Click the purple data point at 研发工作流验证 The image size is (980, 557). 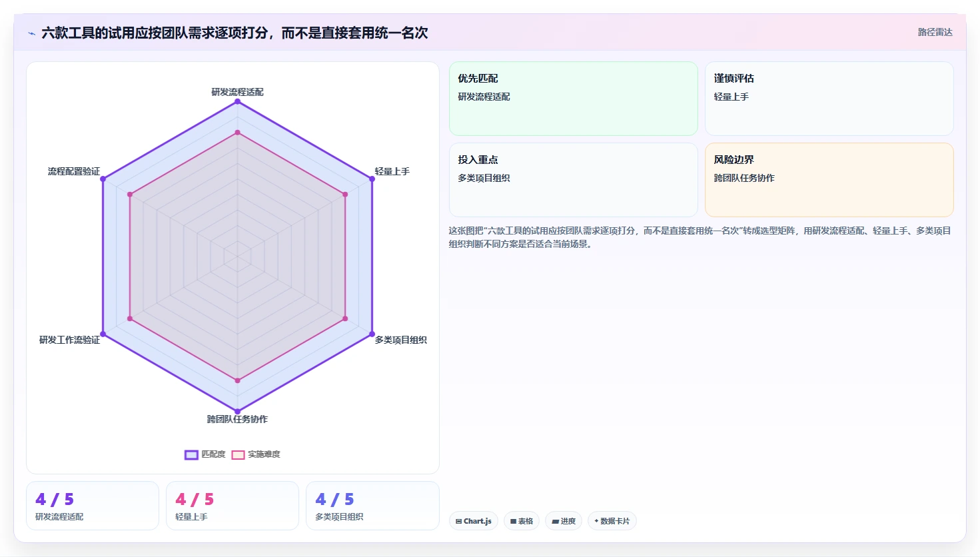[x=103, y=334]
